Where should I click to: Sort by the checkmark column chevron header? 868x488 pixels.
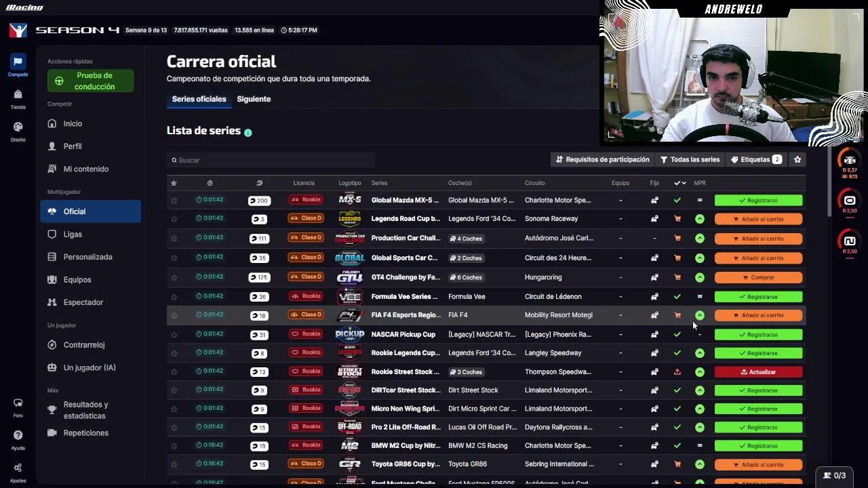679,183
